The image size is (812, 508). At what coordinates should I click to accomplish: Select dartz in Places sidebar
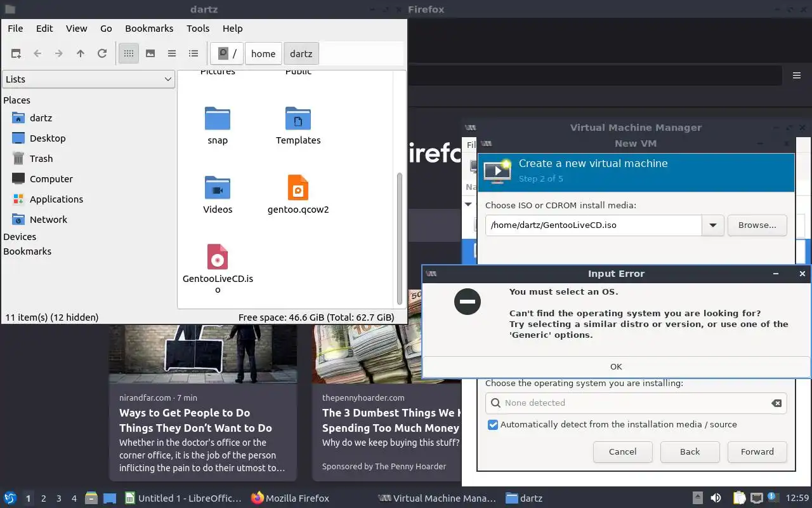41,118
